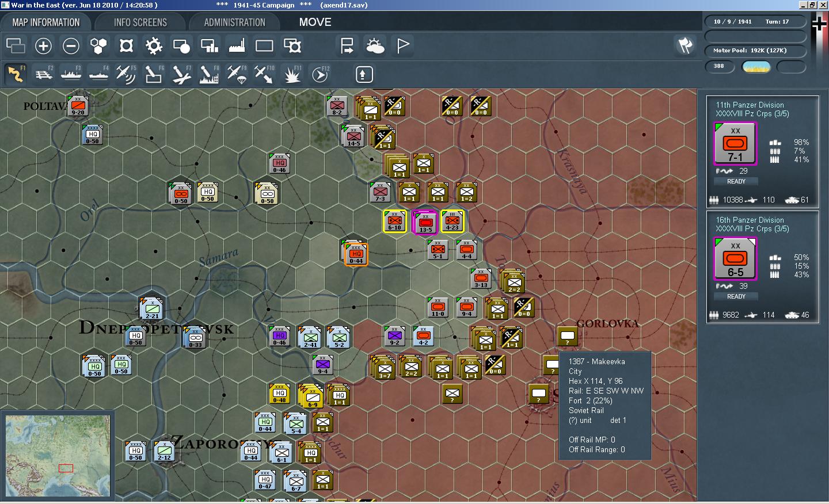Click 11th Panzer Division name link
This screenshot has height=504, width=829.
tap(750, 105)
